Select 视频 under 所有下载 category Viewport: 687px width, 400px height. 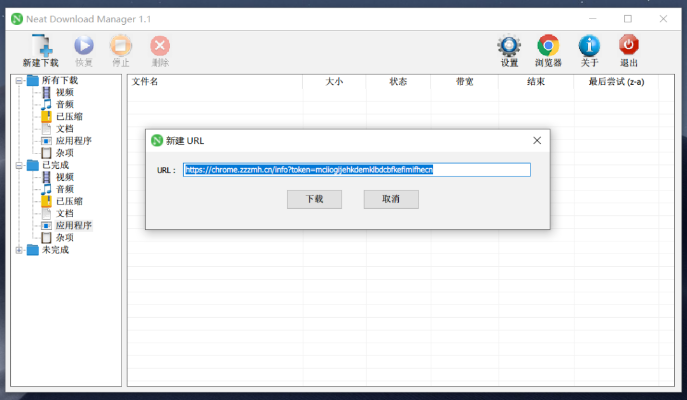[64, 93]
